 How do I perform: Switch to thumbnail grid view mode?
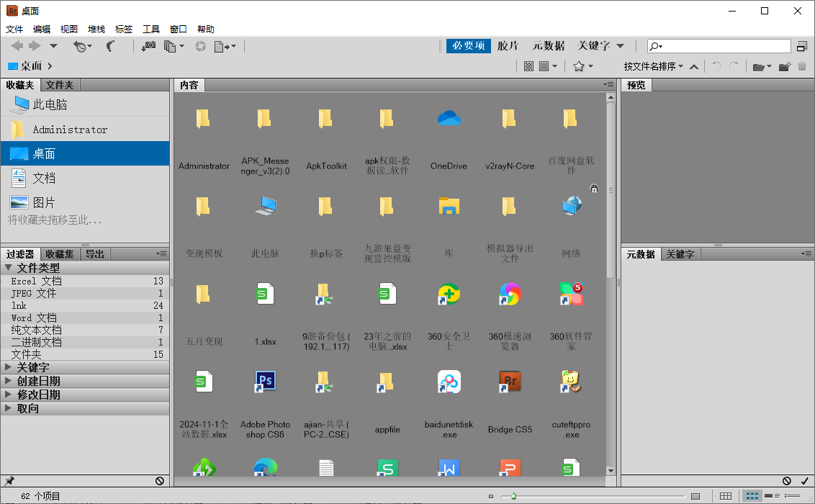tap(752, 496)
